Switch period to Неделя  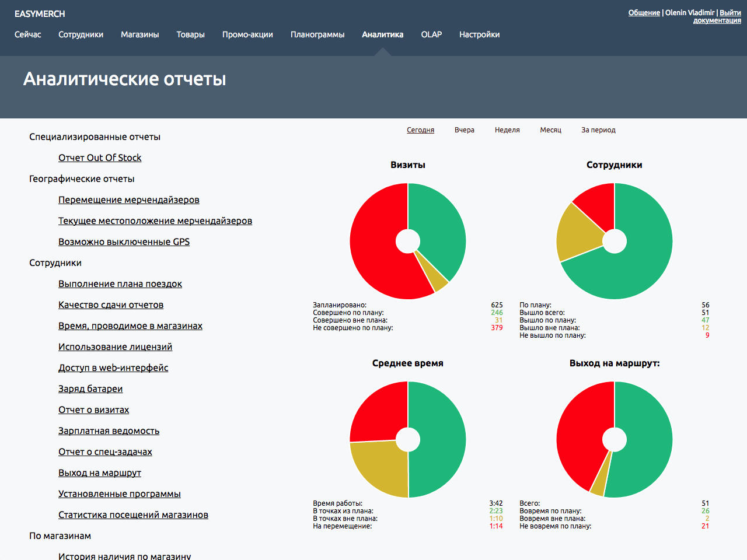tap(507, 130)
